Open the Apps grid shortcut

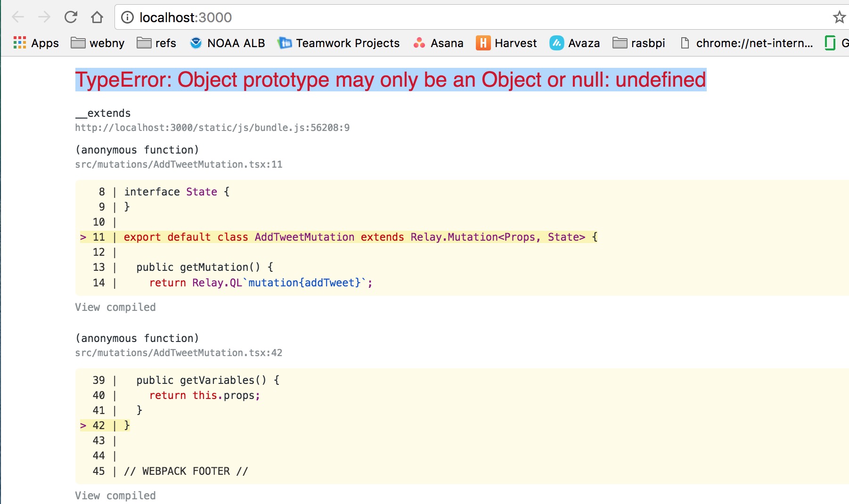(x=36, y=43)
